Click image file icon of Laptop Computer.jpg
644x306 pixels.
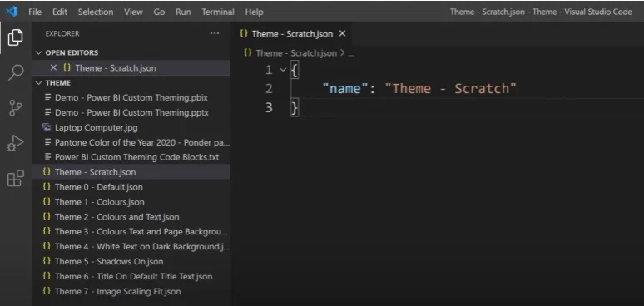point(47,127)
